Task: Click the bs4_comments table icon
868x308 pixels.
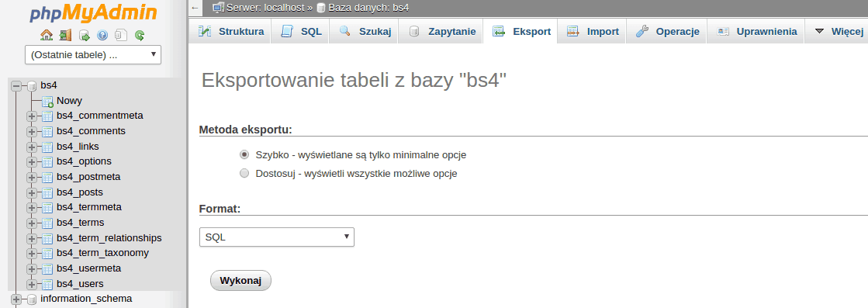Action: click(x=47, y=131)
